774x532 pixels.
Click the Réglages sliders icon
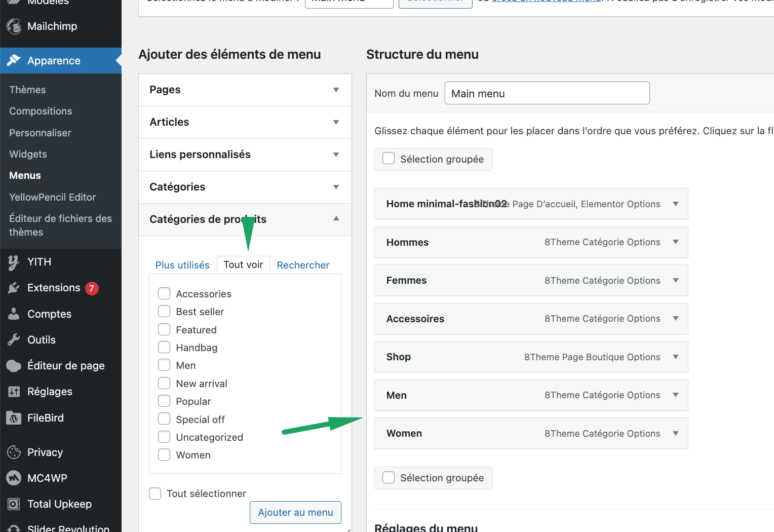click(x=14, y=392)
